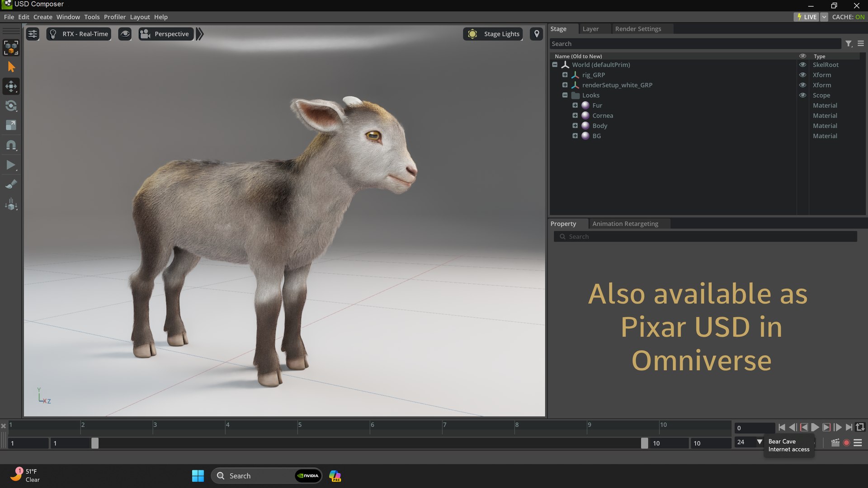Open the Stage Lights menu
868x488 pixels.
pos(493,34)
